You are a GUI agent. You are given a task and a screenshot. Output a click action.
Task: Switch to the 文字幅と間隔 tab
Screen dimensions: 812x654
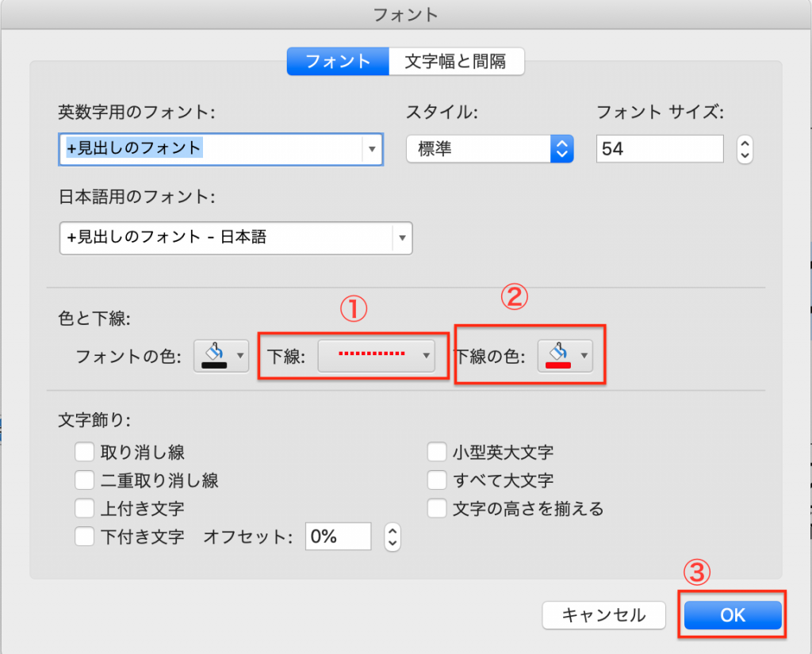click(456, 61)
